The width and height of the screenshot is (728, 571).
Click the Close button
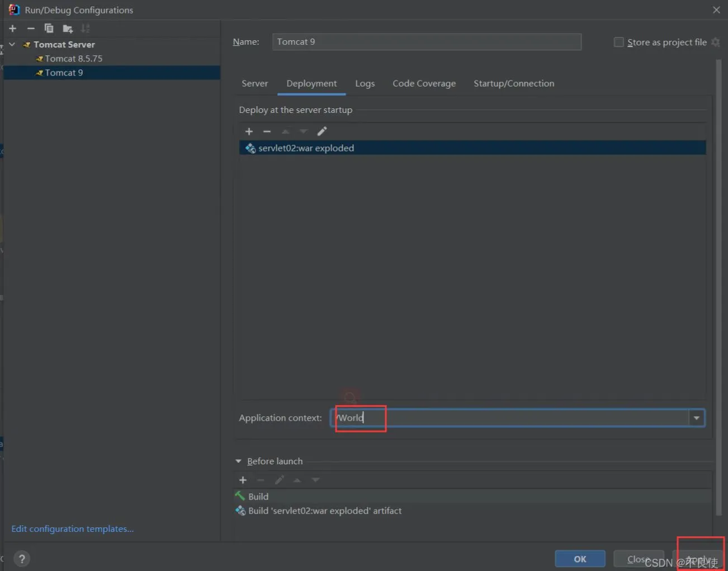pos(638,559)
